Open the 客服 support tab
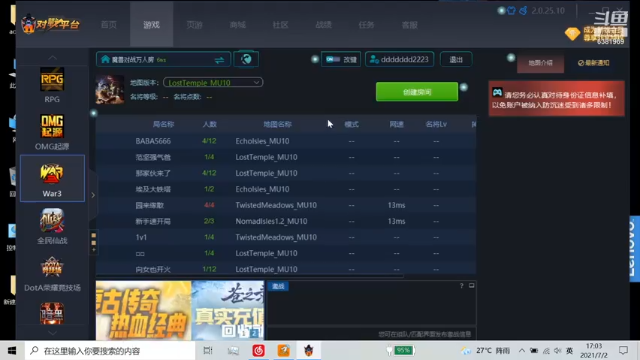Image resolution: width=640 pixels, height=360 pixels. point(409,25)
